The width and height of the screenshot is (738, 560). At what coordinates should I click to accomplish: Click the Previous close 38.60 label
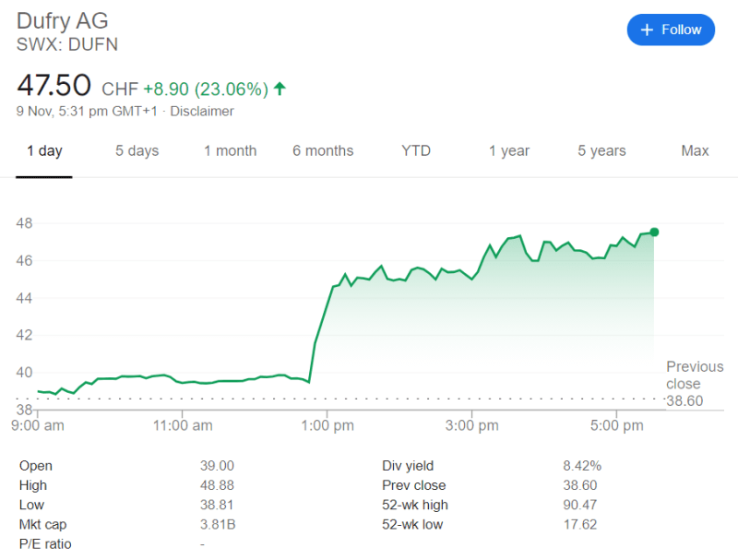695,384
